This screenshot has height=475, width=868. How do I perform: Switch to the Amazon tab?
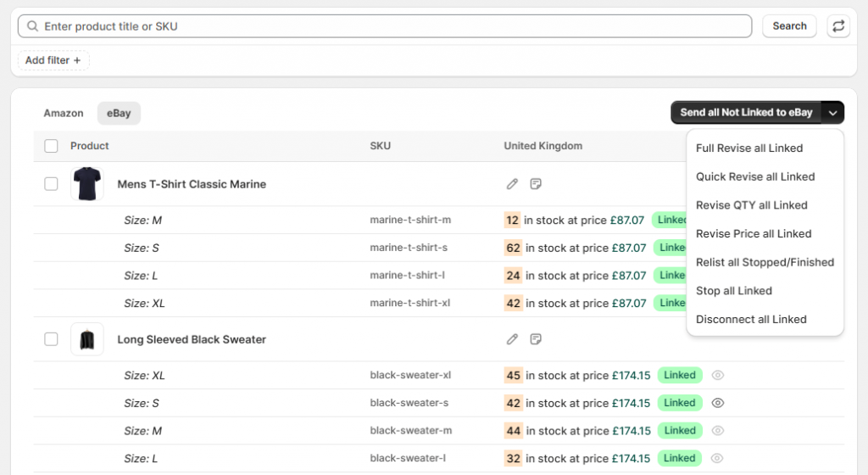click(x=64, y=113)
